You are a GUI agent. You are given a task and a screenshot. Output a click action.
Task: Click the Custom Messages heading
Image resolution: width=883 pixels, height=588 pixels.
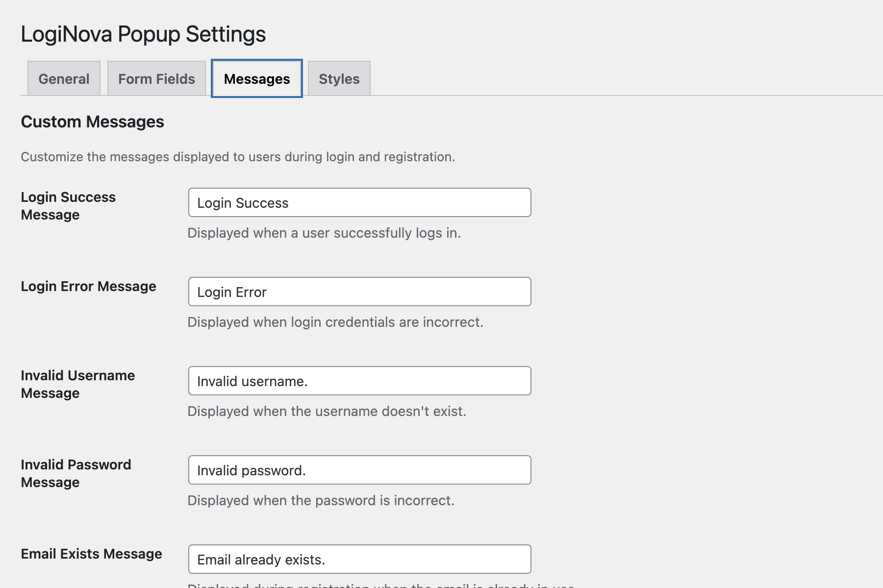92,122
